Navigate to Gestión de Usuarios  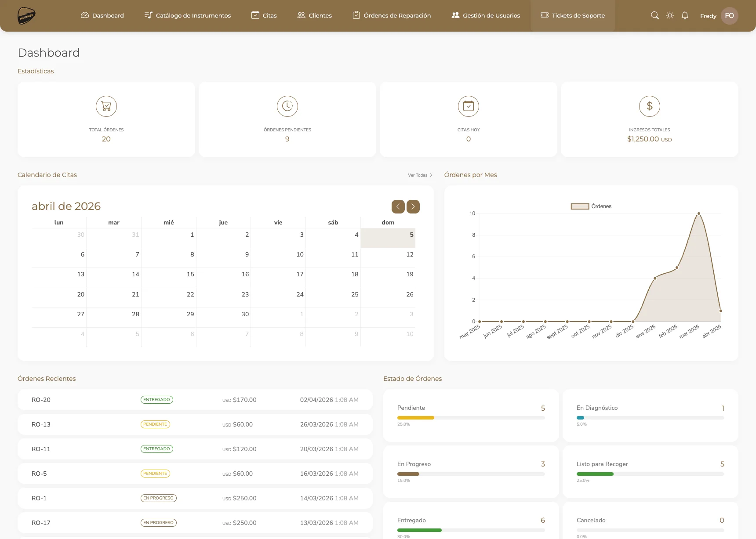(x=486, y=15)
